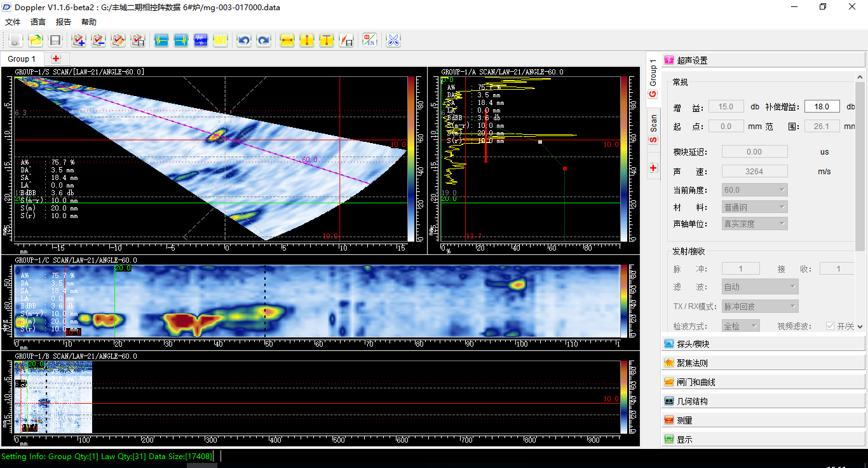
Task: Open the 语言 menu
Action: pos(38,22)
